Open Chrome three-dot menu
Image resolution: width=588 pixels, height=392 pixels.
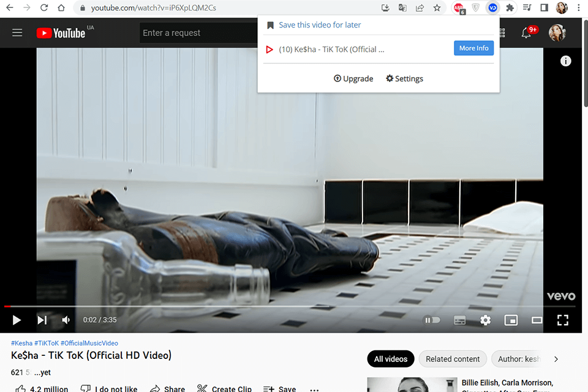click(579, 7)
